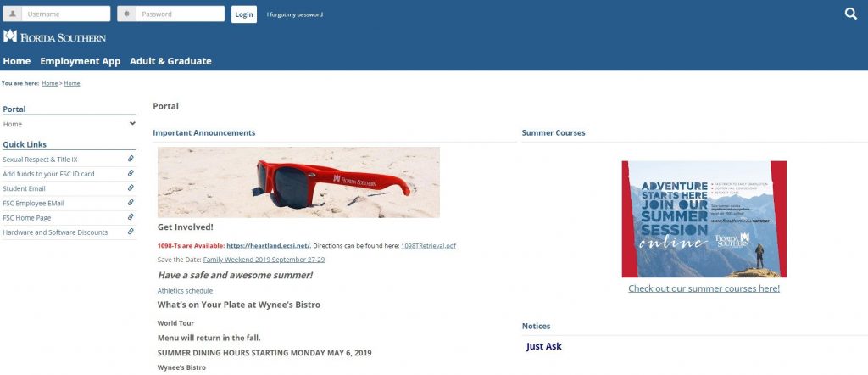Click link icon beside FSC Home Page

pos(131,217)
